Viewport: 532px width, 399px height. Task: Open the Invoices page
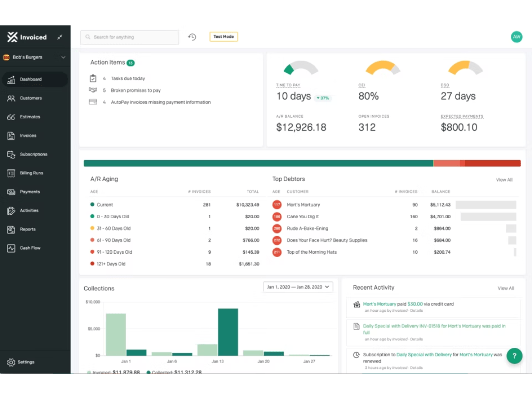(x=28, y=135)
